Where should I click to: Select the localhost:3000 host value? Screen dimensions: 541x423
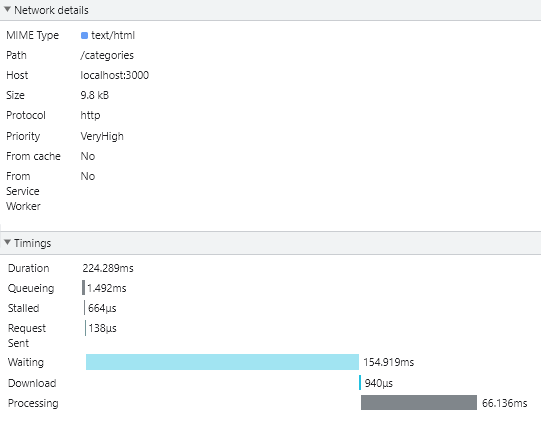click(115, 75)
